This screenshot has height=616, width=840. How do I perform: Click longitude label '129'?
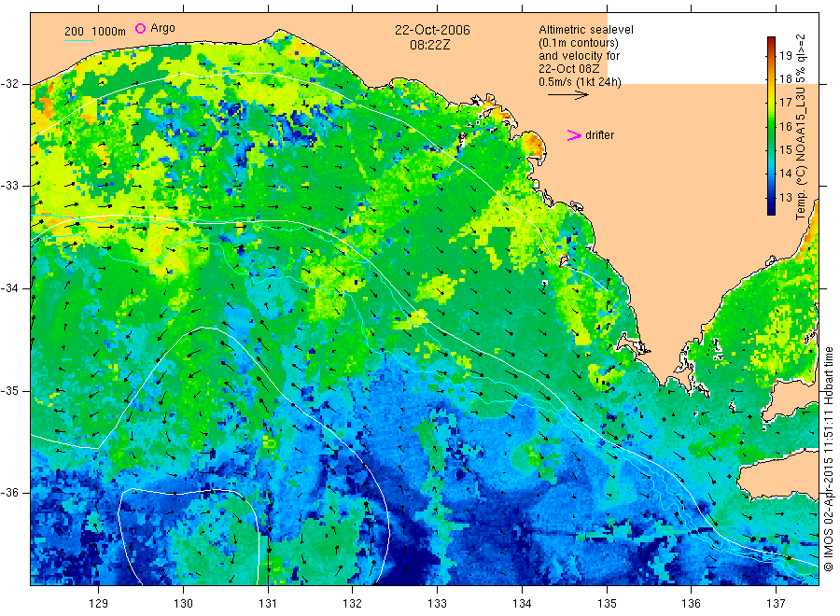point(99,604)
